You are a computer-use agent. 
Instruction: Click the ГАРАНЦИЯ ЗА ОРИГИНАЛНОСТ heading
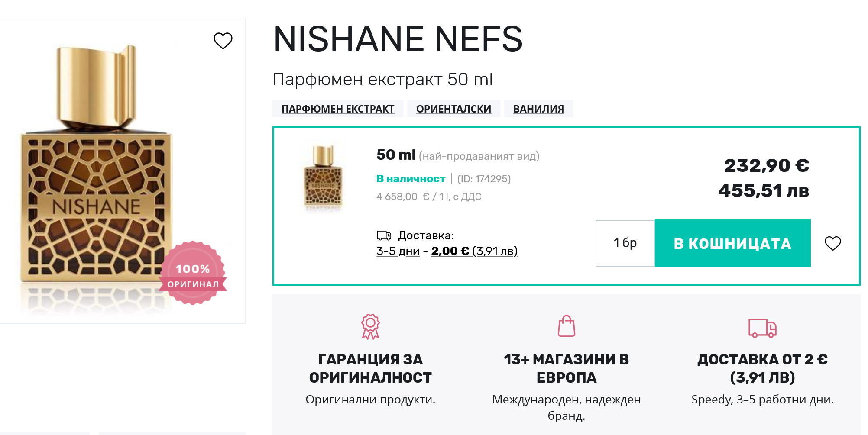(370, 368)
